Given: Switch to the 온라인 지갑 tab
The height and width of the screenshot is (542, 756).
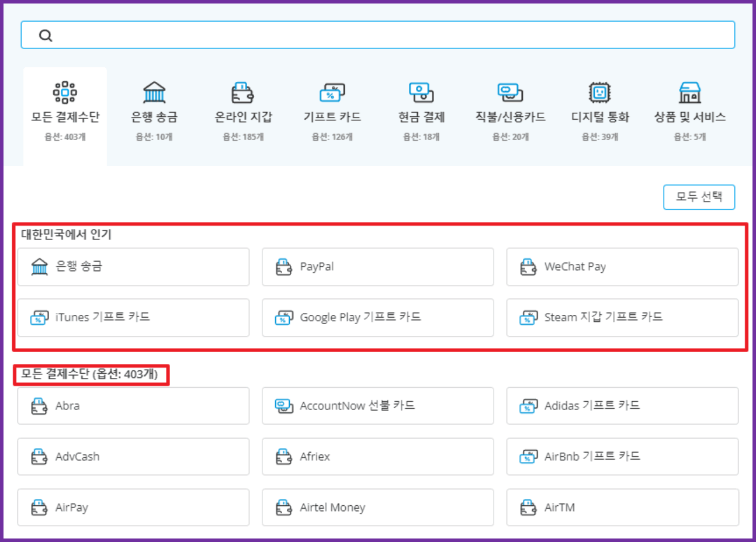Looking at the screenshot, I should (243, 117).
